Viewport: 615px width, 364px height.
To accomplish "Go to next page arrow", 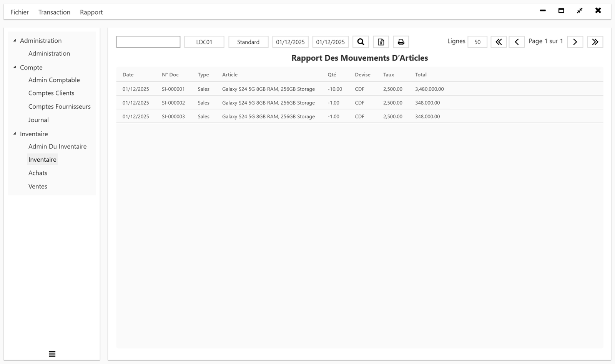I will point(575,41).
